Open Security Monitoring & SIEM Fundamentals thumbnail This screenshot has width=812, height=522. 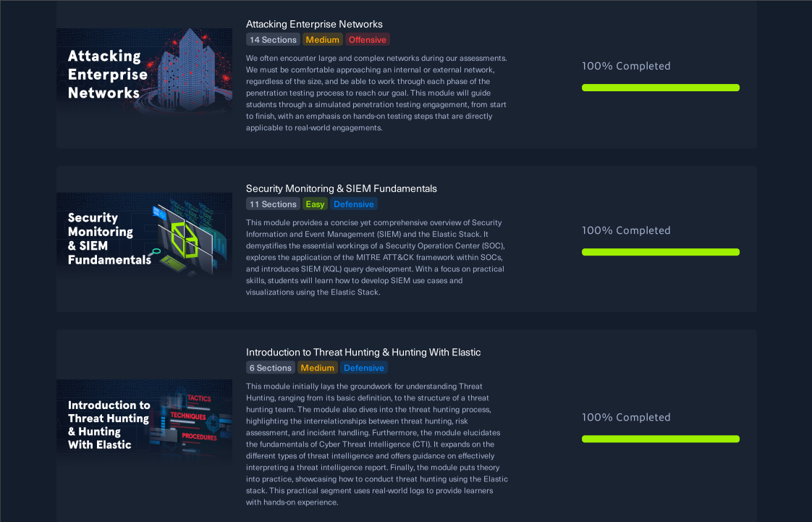pyautogui.click(x=144, y=235)
